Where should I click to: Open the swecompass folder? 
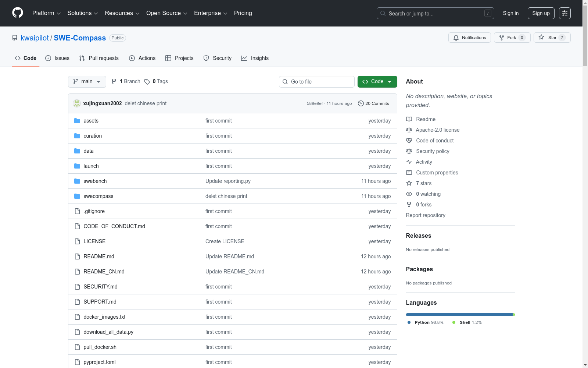[98, 196]
